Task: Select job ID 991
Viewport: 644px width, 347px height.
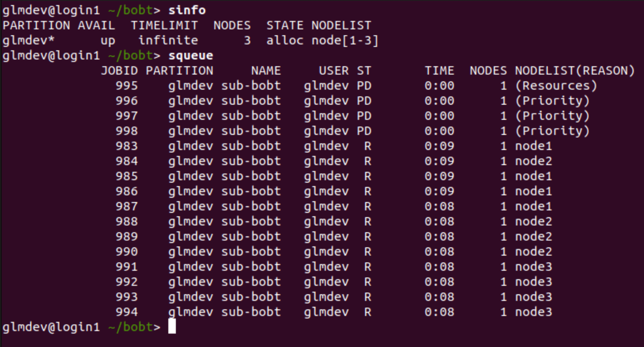Action: point(127,267)
